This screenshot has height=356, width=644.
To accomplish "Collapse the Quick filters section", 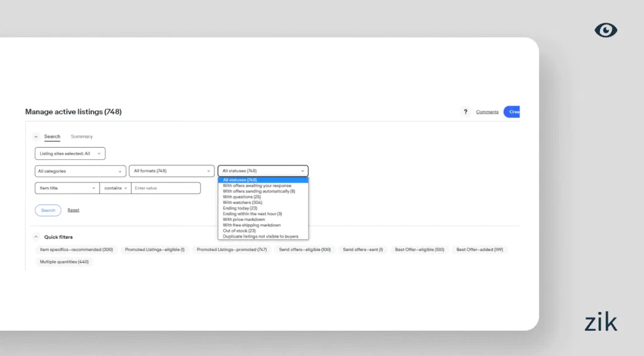I will (36, 237).
